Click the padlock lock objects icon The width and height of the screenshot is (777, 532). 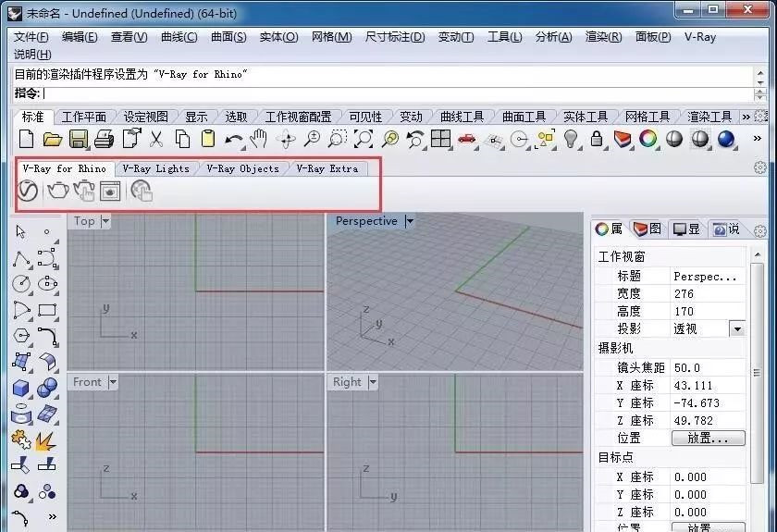pos(597,139)
